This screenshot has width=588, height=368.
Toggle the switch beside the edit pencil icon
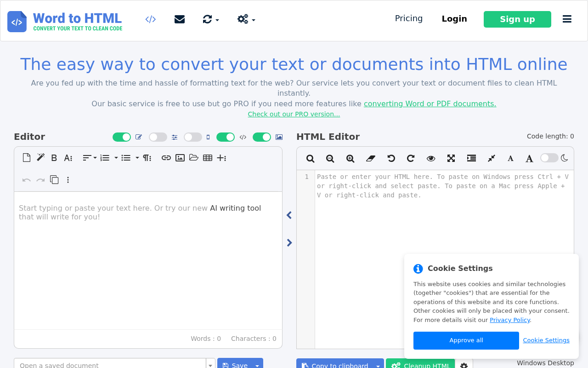coord(122,137)
